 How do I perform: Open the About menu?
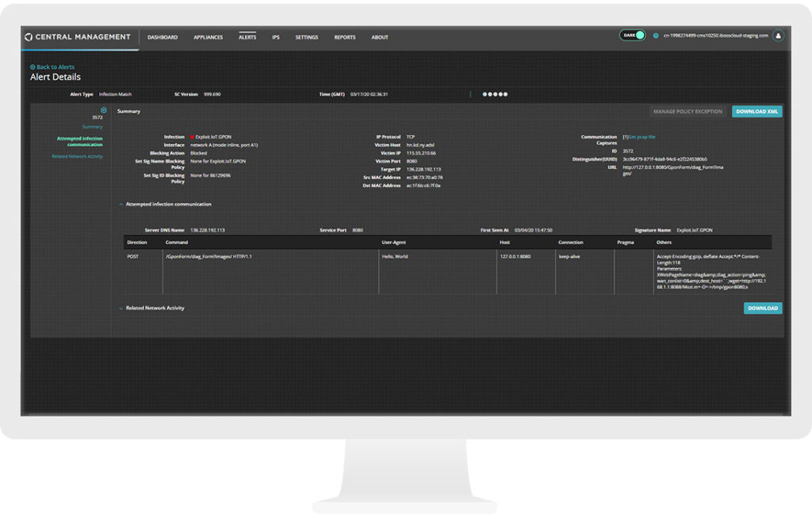pyautogui.click(x=380, y=37)
